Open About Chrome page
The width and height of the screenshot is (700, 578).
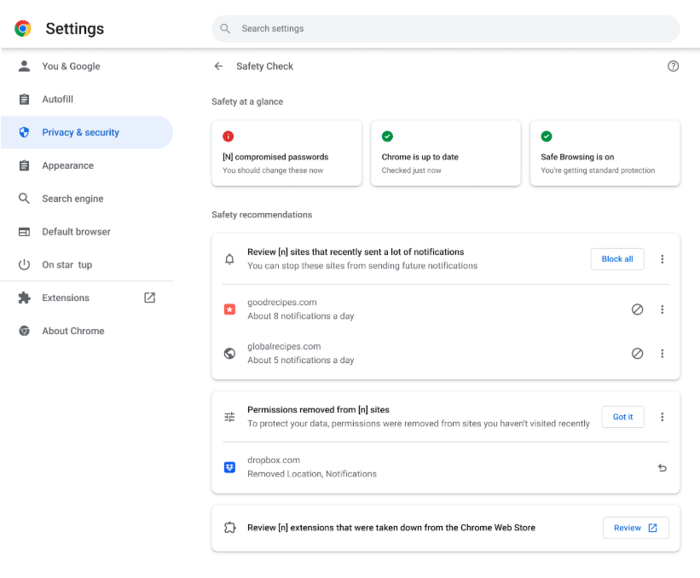click(87, 331)
